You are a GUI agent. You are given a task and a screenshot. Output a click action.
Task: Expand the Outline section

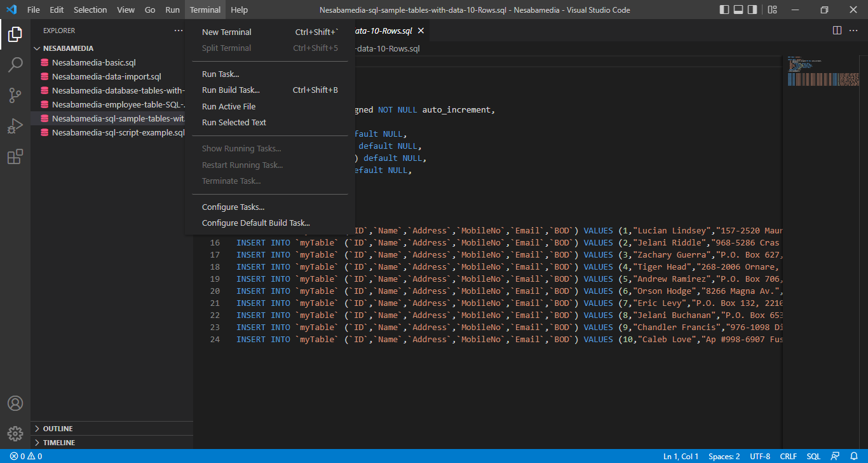pos(58,429)
